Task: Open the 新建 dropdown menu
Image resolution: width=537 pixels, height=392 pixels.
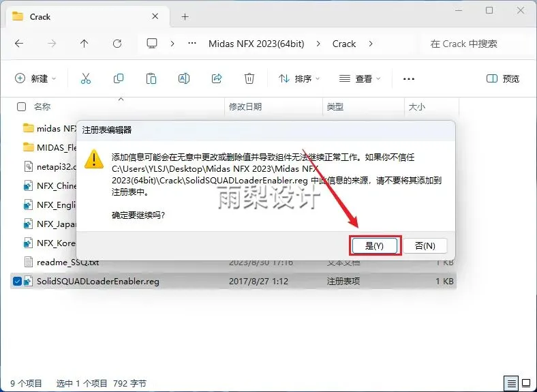Action: pyautogui.click(x=35, y=78)
